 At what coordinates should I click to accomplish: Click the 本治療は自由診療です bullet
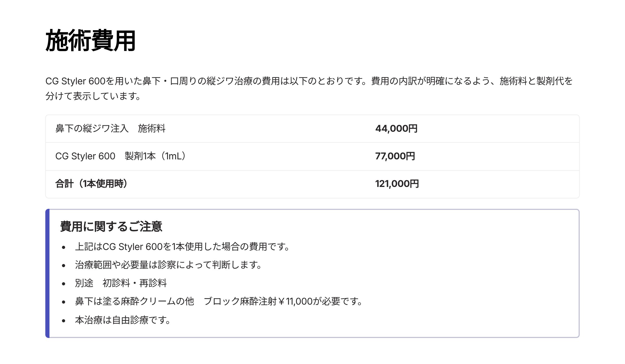click(123, 320)
